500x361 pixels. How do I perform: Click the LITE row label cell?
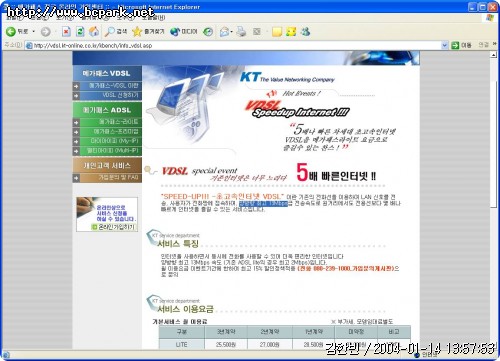(181, 344)
